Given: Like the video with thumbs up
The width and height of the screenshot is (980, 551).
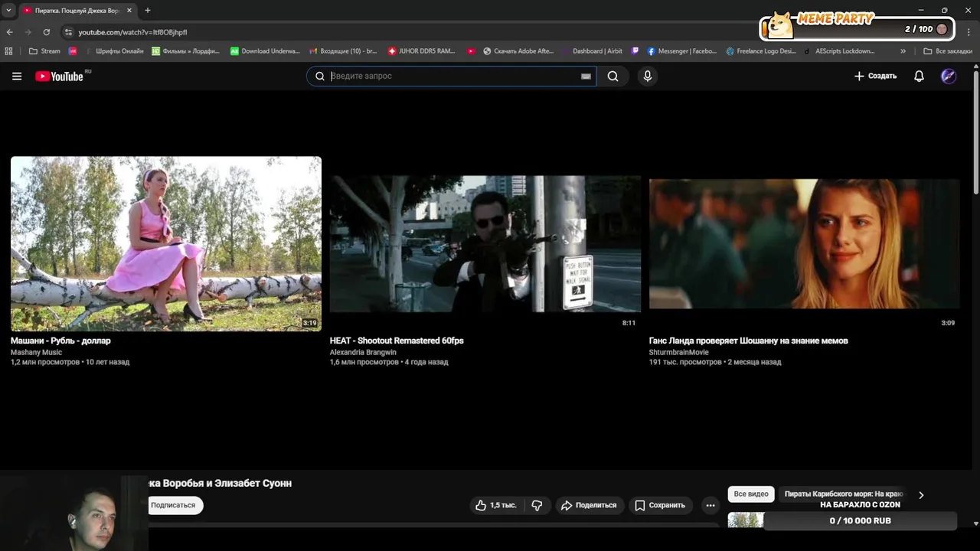Looking at the screenshot, I should tap(495, 505).
